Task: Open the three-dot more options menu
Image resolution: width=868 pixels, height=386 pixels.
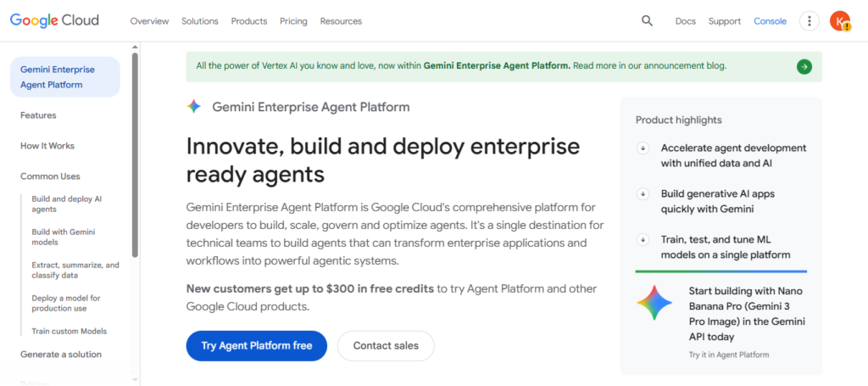Action: coord(810,21)
